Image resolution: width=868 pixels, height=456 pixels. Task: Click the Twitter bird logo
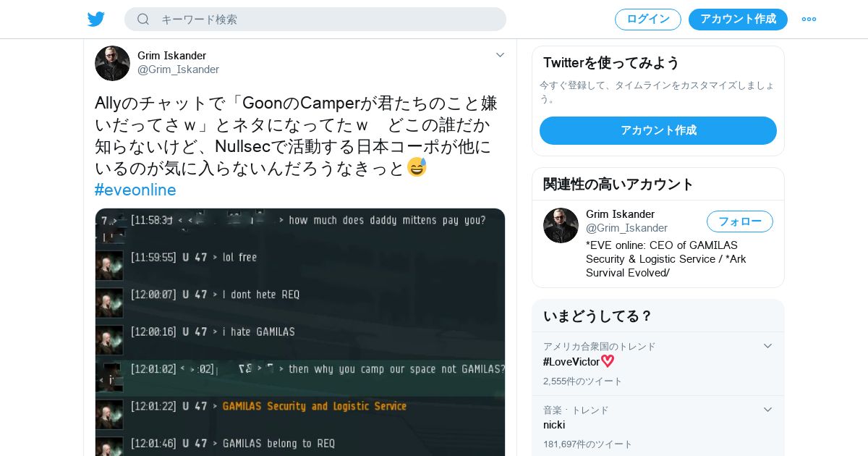point(96,19)
